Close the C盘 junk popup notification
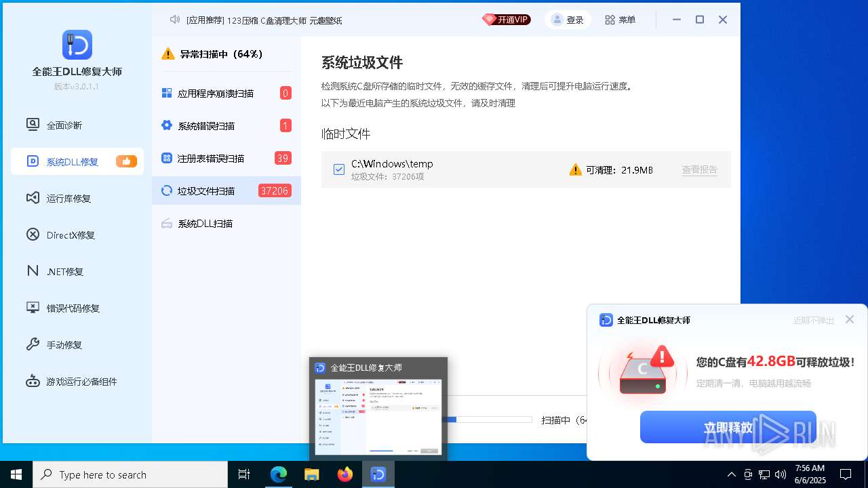The image size is (868, 488). point(850,319)
